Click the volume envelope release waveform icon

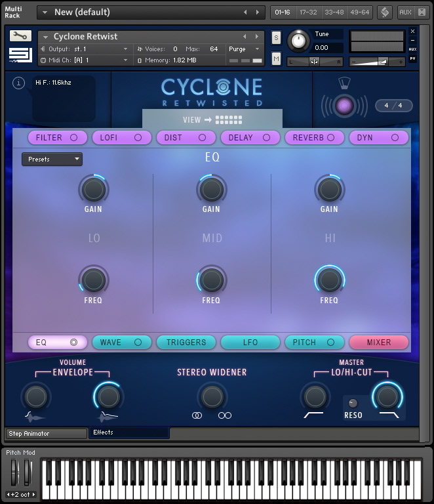point(108,417)
